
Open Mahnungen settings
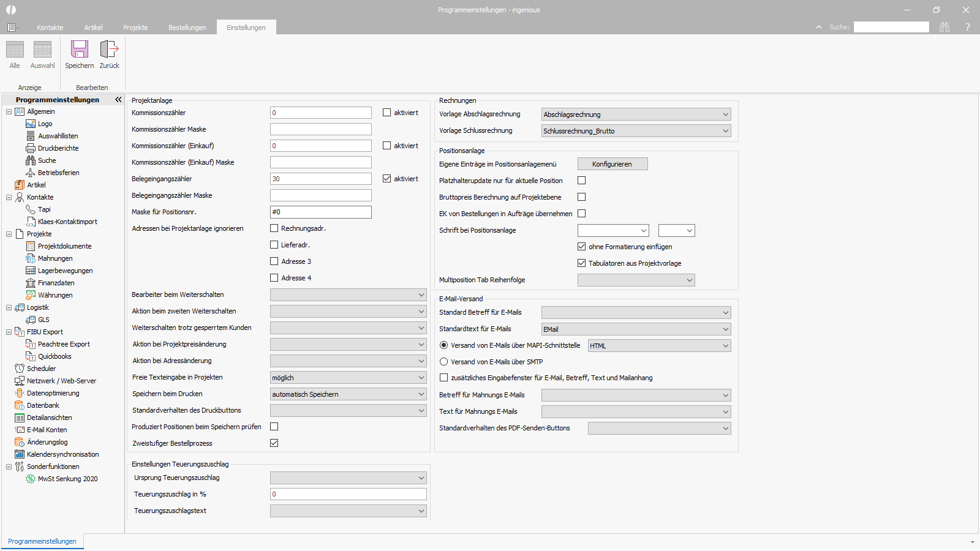click(55, 258)
